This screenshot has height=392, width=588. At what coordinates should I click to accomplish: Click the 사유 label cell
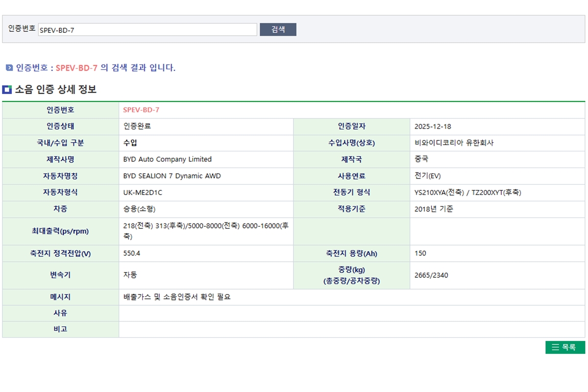point(60,313)
